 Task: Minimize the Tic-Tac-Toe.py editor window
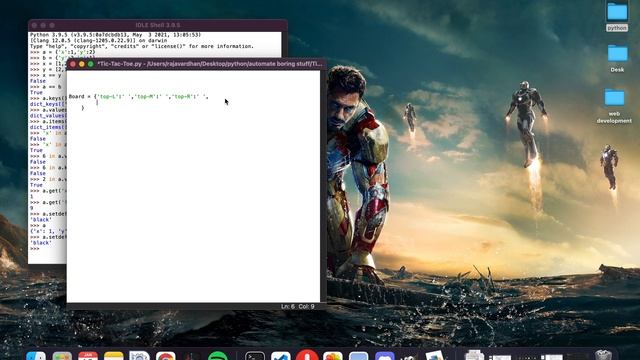point(82,64)
